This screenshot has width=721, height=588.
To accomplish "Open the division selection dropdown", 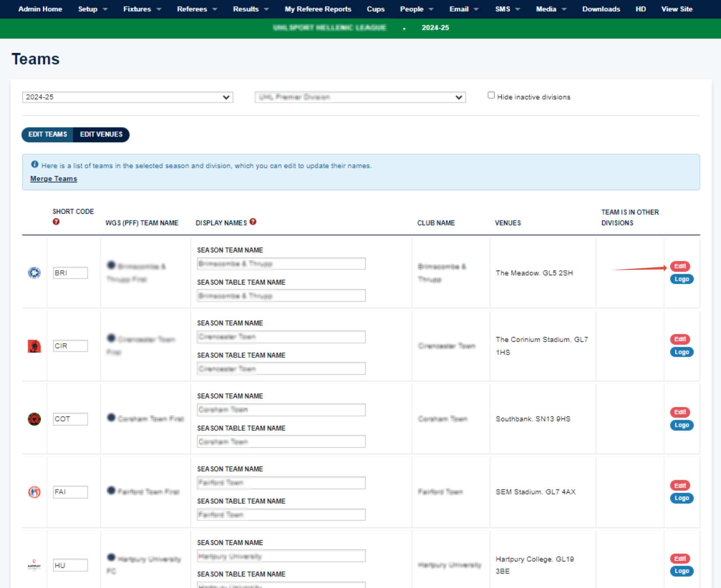I will coord(360,97).
